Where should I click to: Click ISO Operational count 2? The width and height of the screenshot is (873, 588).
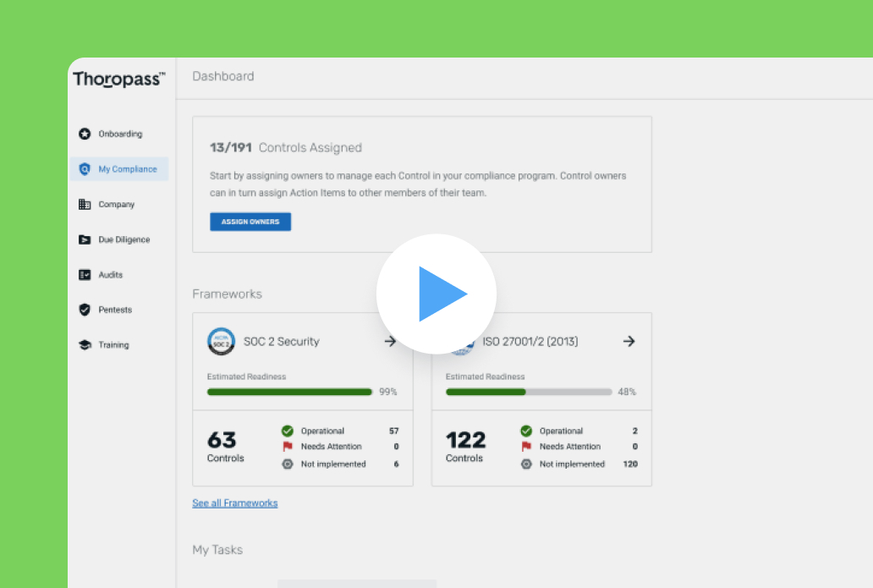coord(634,431)
